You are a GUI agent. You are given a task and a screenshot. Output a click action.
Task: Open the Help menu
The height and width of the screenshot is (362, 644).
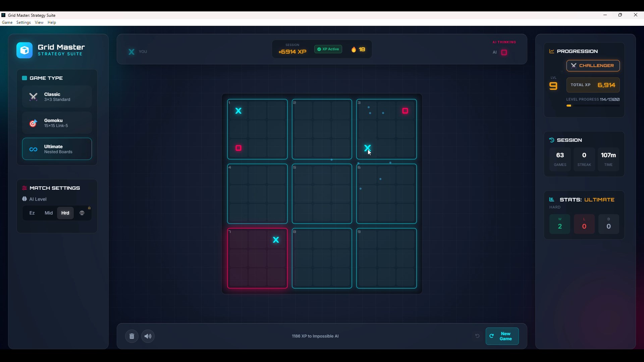[x=52, y=22]
